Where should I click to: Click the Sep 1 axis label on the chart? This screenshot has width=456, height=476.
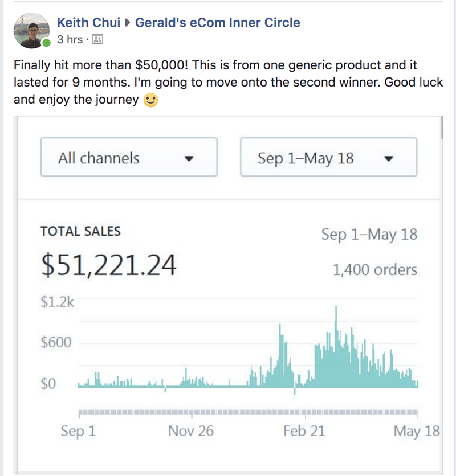click(78, 431)
